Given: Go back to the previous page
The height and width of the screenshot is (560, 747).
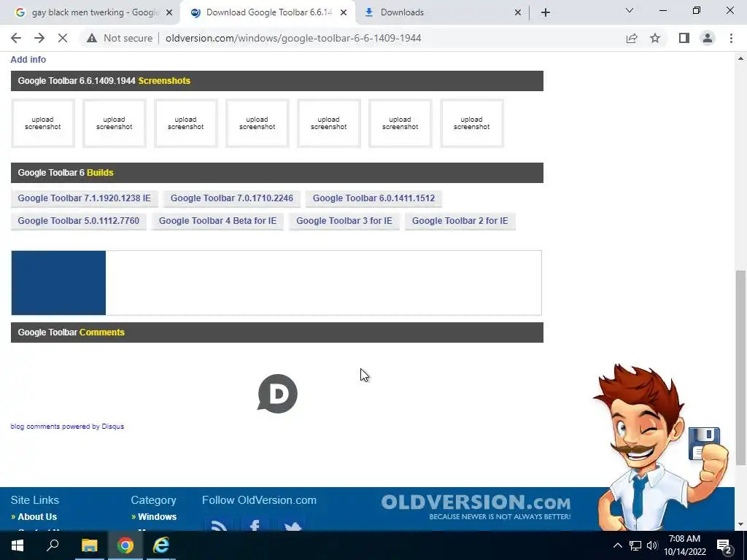Looking at the screenshot, I should point(16,38).
